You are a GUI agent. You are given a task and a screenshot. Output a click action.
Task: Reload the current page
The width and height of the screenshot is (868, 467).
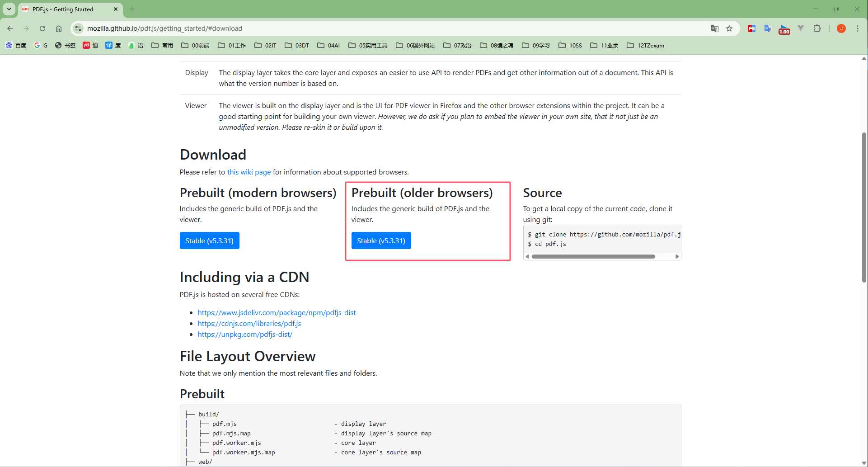pos(42,28)
